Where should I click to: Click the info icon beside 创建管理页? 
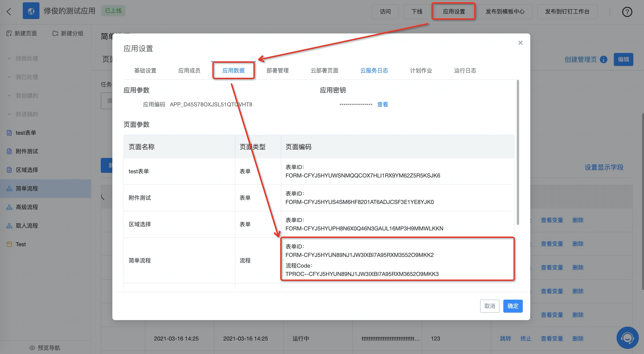tap(604, 59)
